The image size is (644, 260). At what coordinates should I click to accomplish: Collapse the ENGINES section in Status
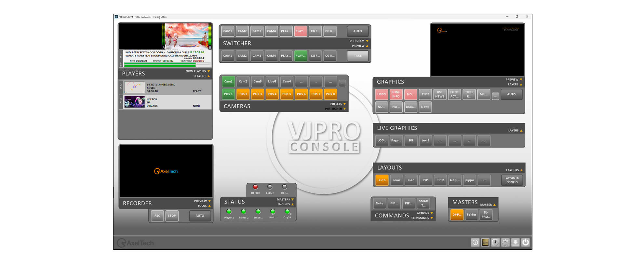click(x=292, y=204)
